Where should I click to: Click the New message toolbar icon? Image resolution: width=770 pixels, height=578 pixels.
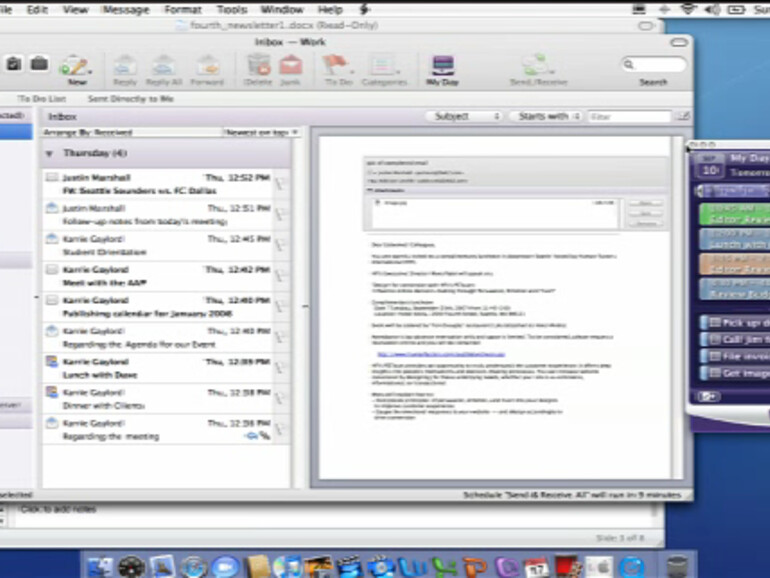(74, 66)
